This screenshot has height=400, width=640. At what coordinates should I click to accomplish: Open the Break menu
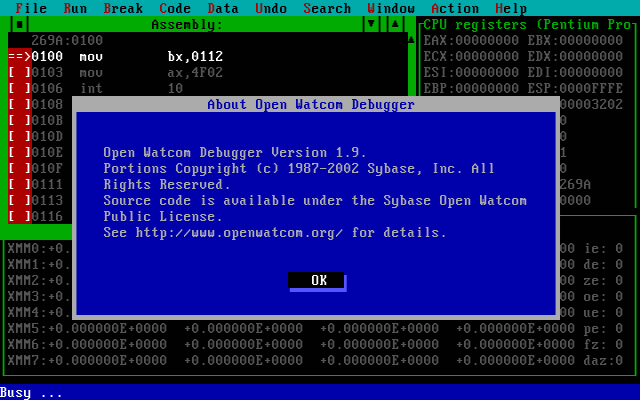(x=123, y=8)
